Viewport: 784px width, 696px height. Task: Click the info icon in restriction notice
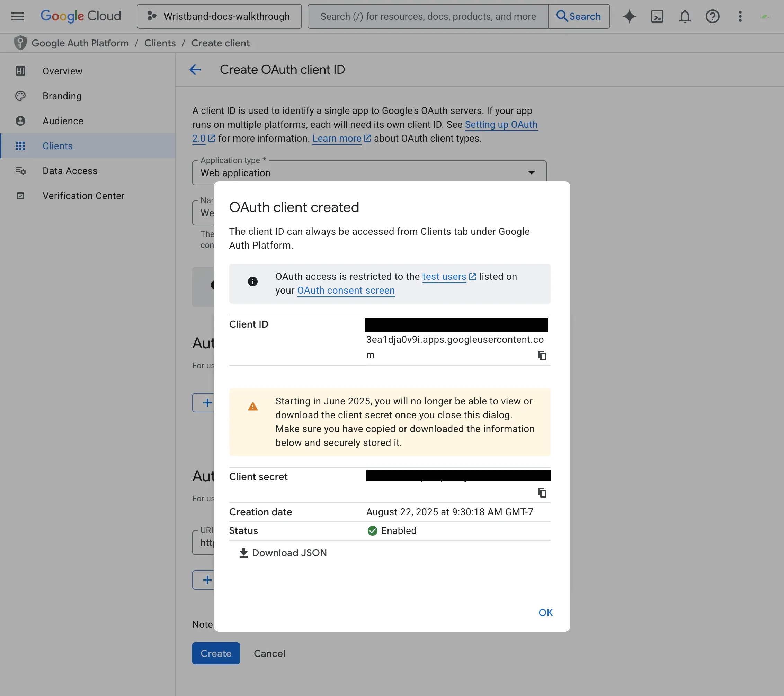tap(252, 282)
